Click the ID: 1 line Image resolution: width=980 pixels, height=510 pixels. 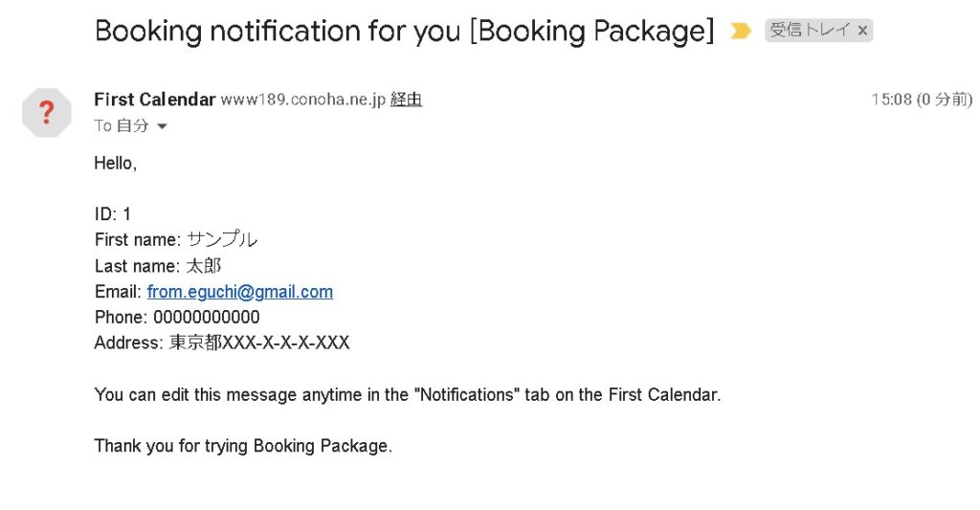[113, 214]
